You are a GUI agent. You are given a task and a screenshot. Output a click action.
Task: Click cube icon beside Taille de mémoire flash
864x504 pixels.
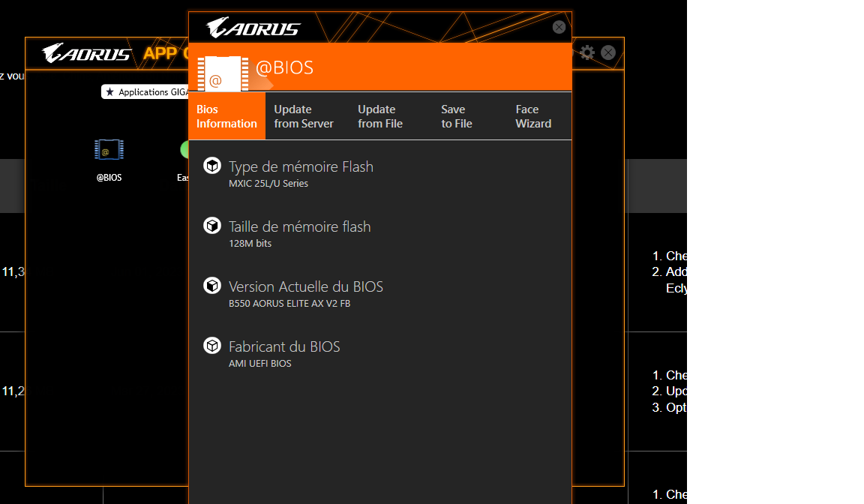(212, 225)
